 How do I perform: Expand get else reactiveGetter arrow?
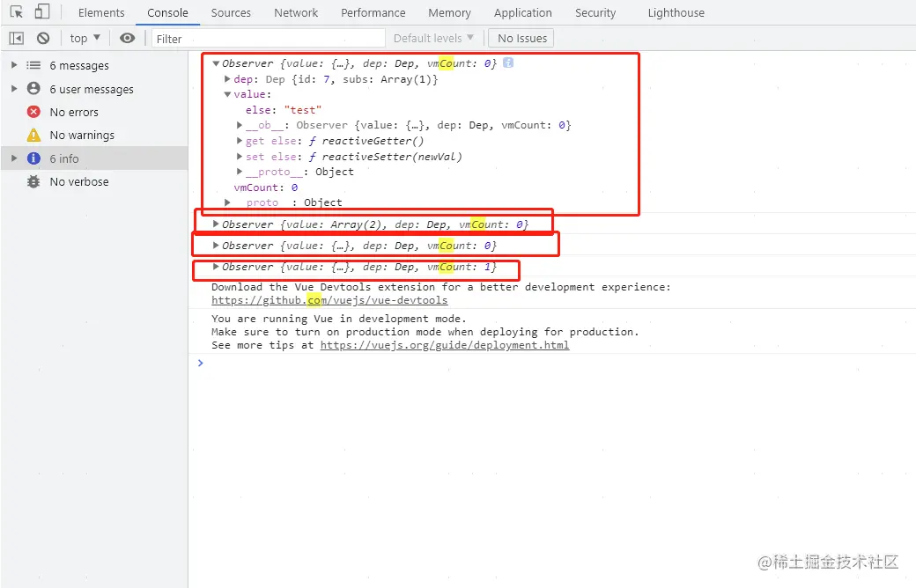click(240, 141)
